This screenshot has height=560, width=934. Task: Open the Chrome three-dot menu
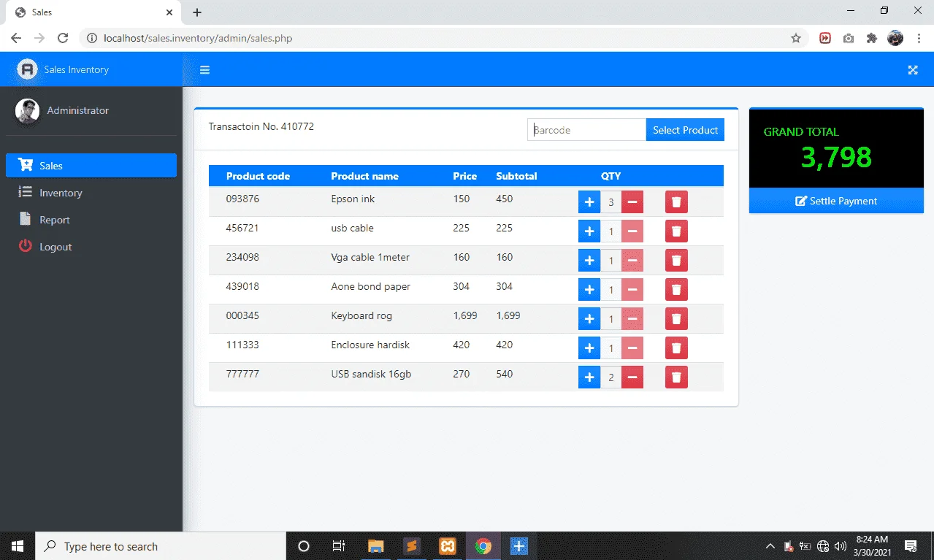coord(918,38)
